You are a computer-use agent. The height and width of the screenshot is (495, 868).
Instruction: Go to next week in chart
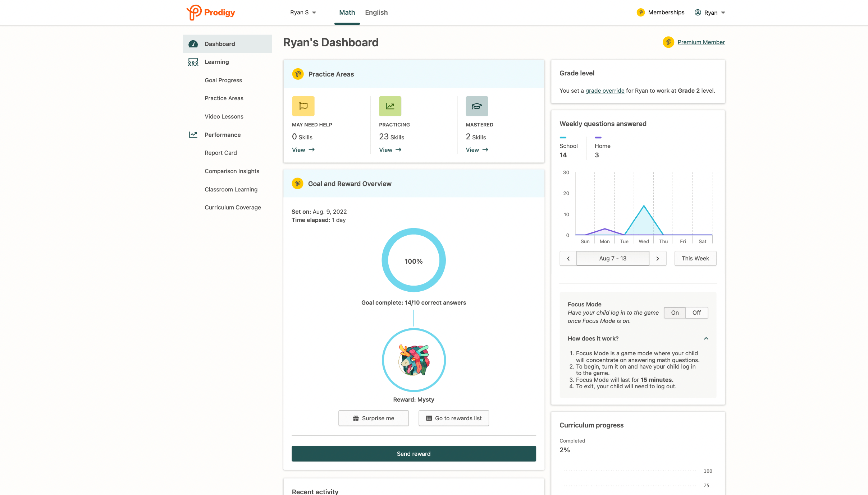[657, 258]
